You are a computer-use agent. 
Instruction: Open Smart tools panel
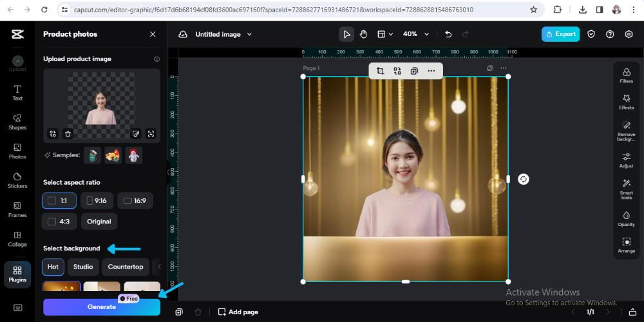[x=627, y=189]
